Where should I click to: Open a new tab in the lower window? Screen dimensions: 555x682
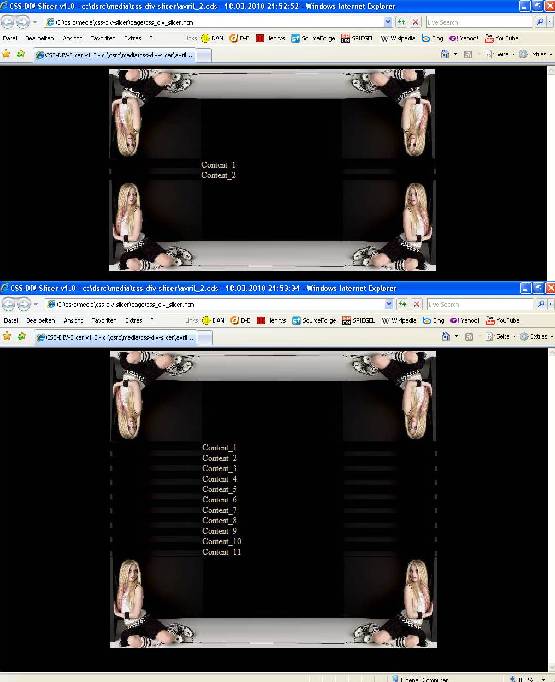click(205, 338)
